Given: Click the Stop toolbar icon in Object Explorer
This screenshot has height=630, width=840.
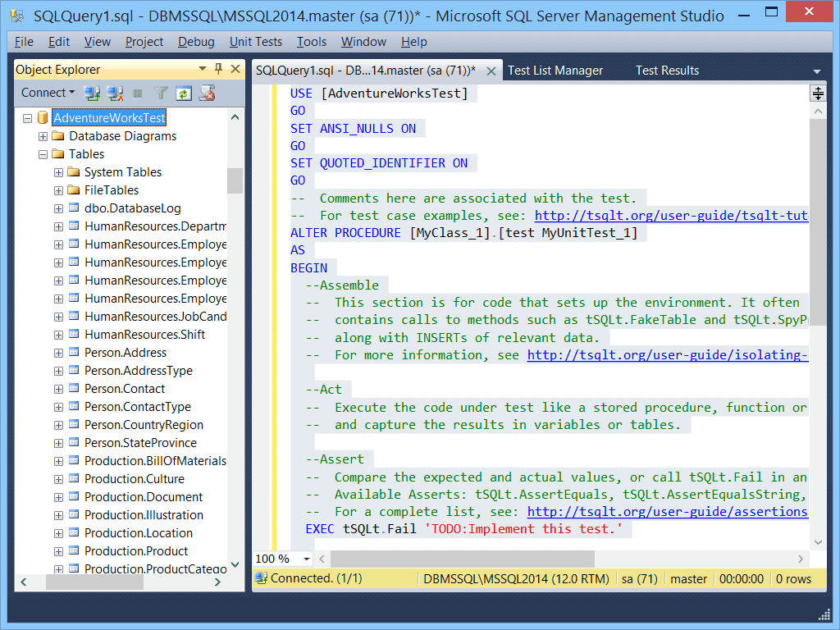Looking at the screenshot, I should click(138, 94).
